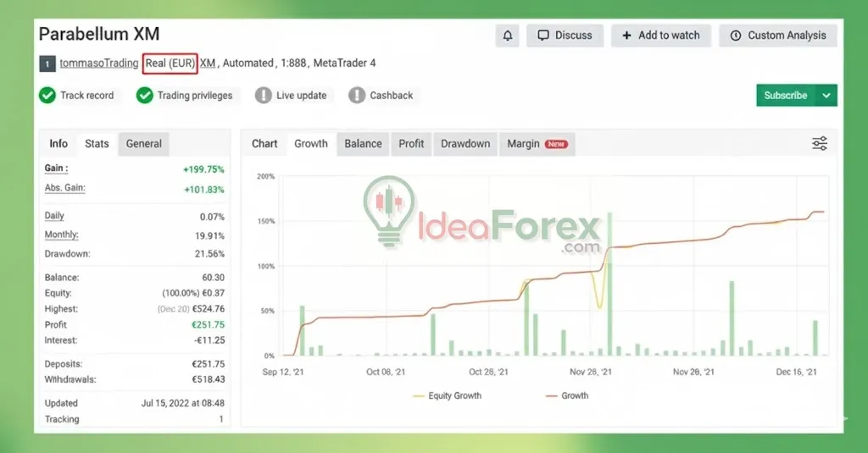Viewport: 868px width, 453px height.
Task: Add system to watch list
Action: [x=661, y=36]
